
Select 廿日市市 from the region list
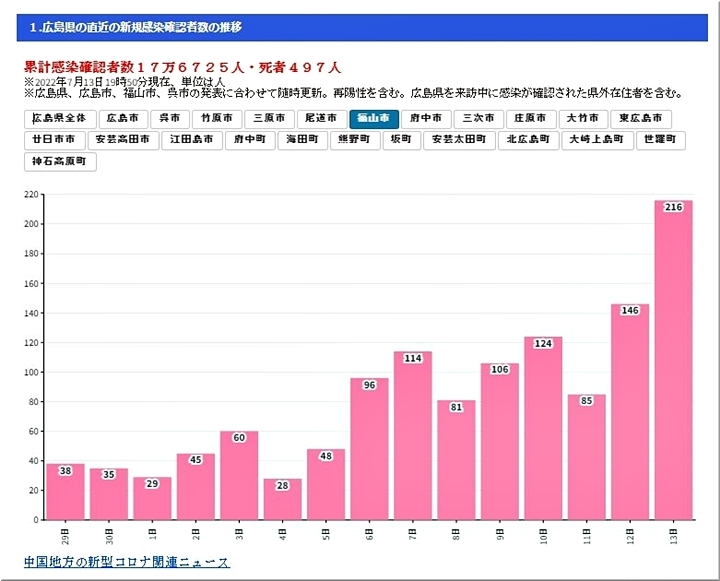[53, 140]
